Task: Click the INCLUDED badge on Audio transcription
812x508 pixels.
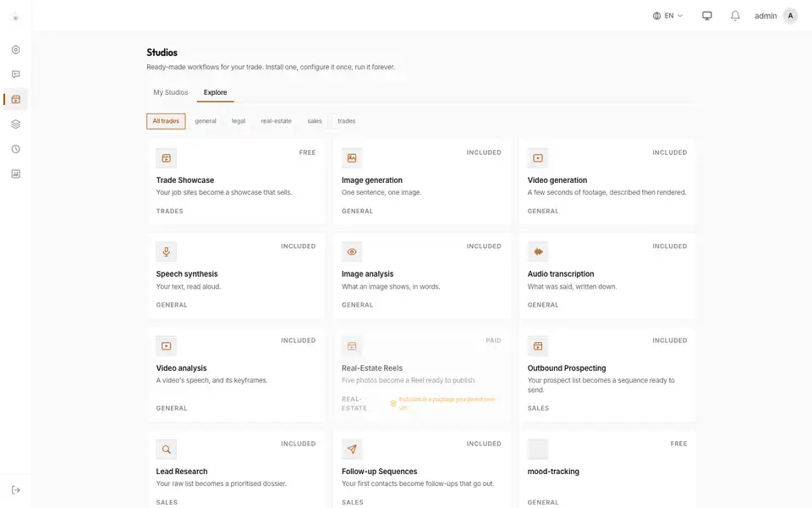Action: coord(670,246)
